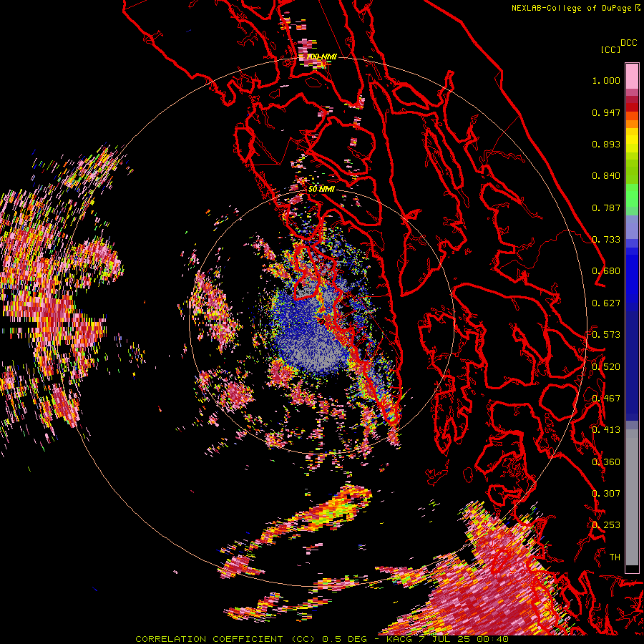This screenshot has width=644, height=644.
Task: Click the DCC label above the color bar
Action: [629, 43]
